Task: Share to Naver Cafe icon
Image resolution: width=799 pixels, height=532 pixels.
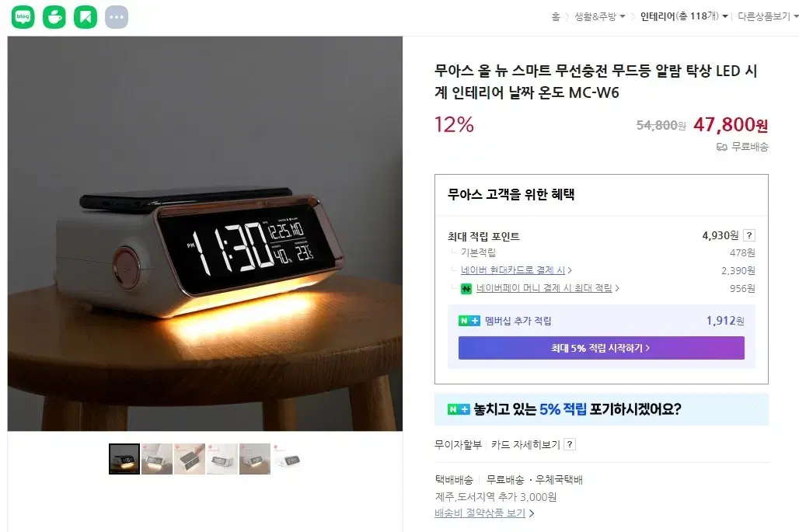Action: coord(54,17)
